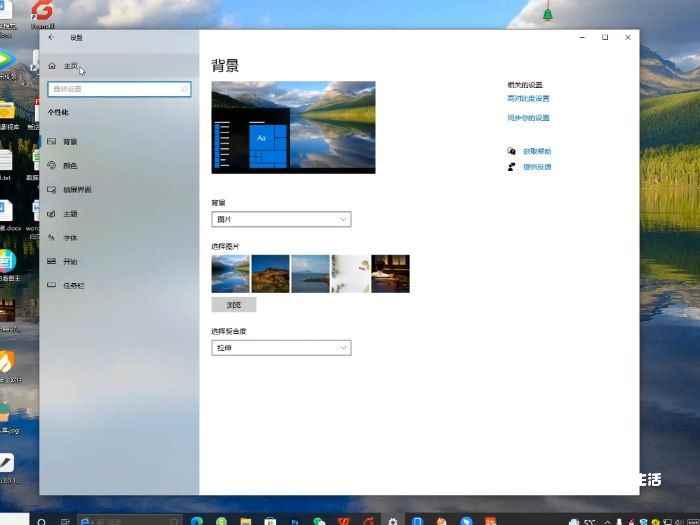This screenshot has width=700, height=525.
Task: Open the 主页 home icon in Settings
Action: pos(52,66)
